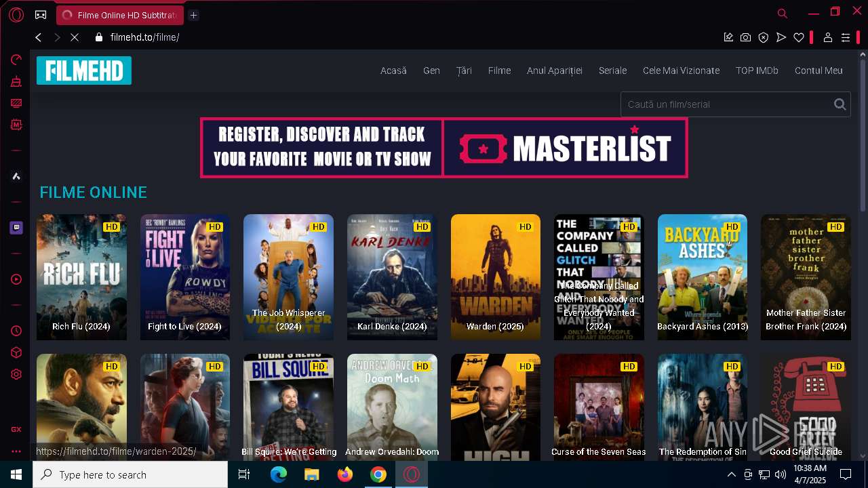
Task: View site info via padlock icon
Action: [99, 37]
